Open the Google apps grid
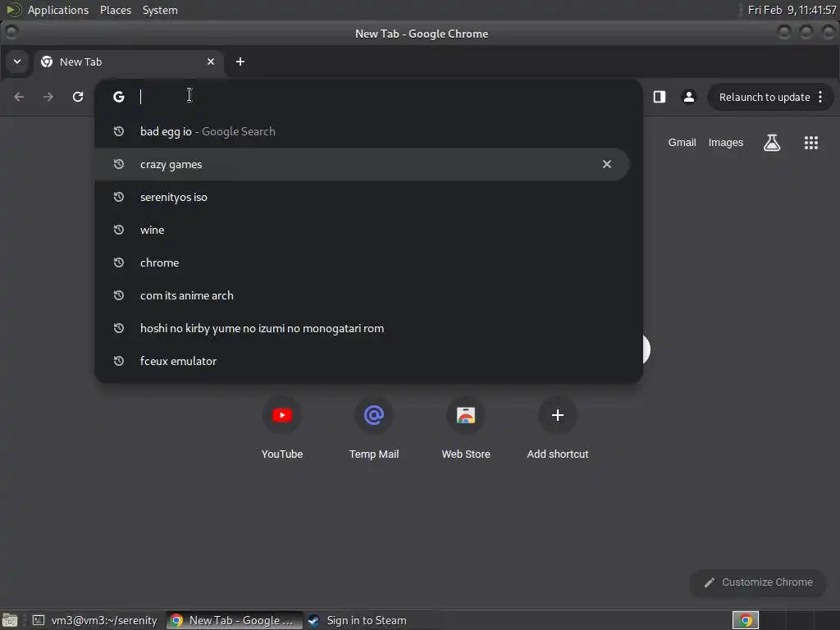This screenshot has height=630, width=840. click(x=811, y=143)
